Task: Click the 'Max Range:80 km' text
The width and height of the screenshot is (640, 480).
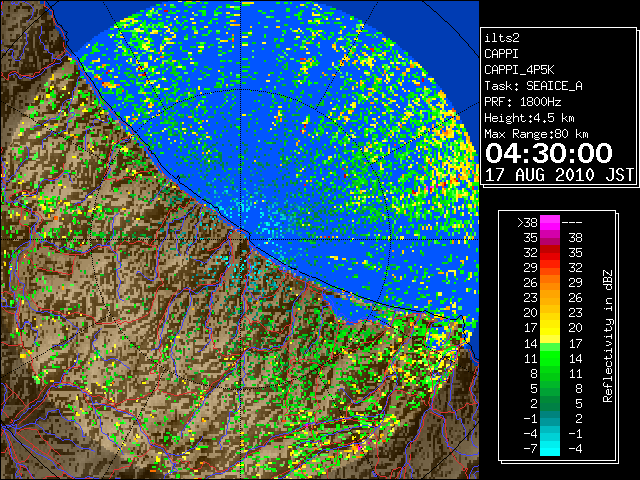Action: point(536,134)
